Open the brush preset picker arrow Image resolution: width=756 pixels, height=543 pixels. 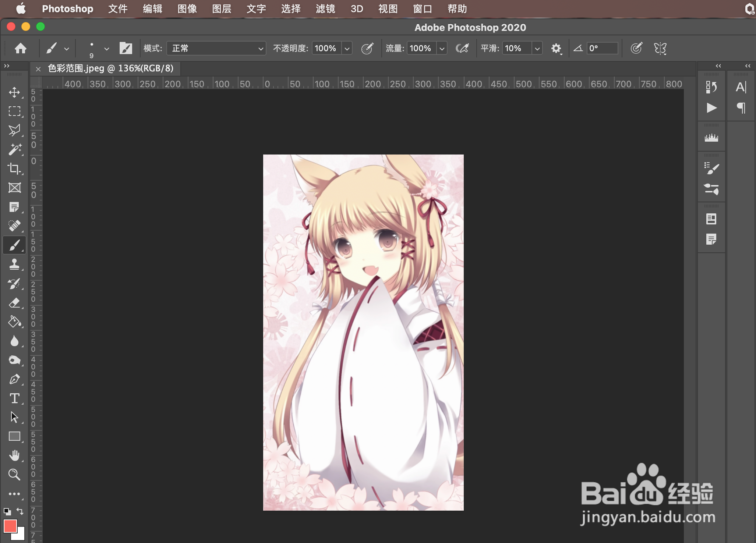point(106,48)
